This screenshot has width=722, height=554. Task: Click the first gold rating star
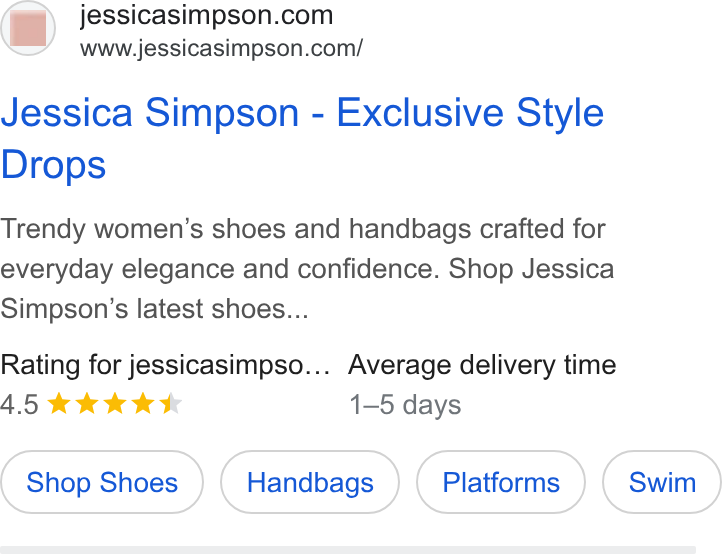pos(59,403)
